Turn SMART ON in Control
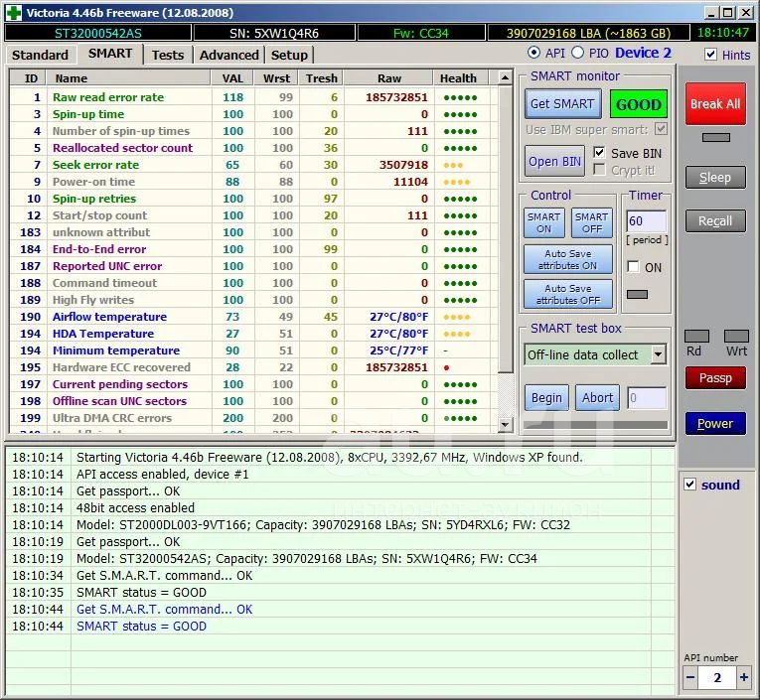This screenshot has width=760, height=700. point(543,222)
